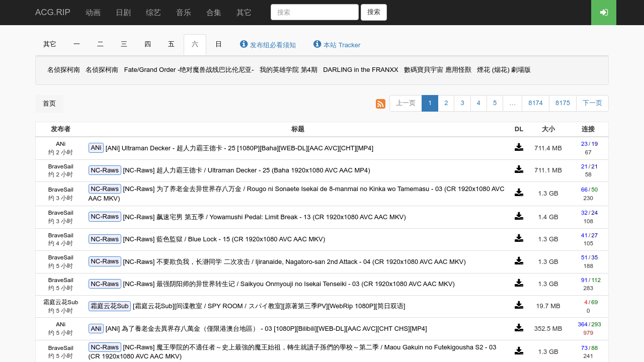Open the 本站 Tracker info link

[337, 45]
